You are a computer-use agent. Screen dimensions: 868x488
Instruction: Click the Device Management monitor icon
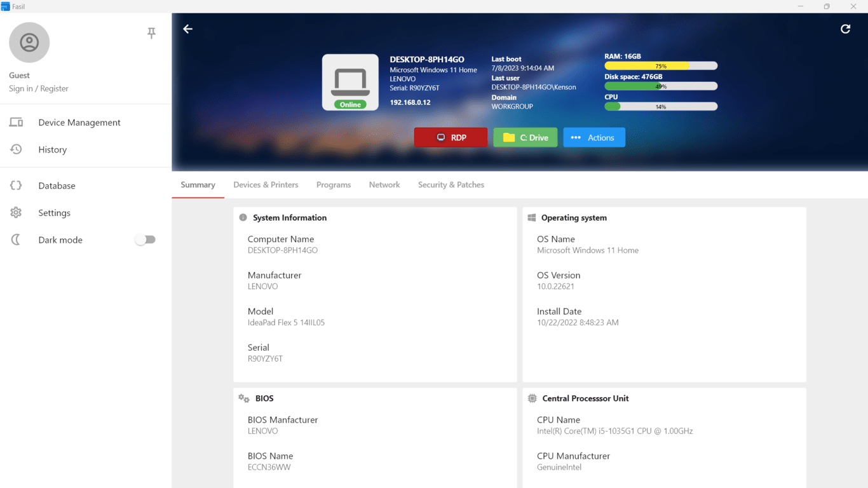click(16, 122)
